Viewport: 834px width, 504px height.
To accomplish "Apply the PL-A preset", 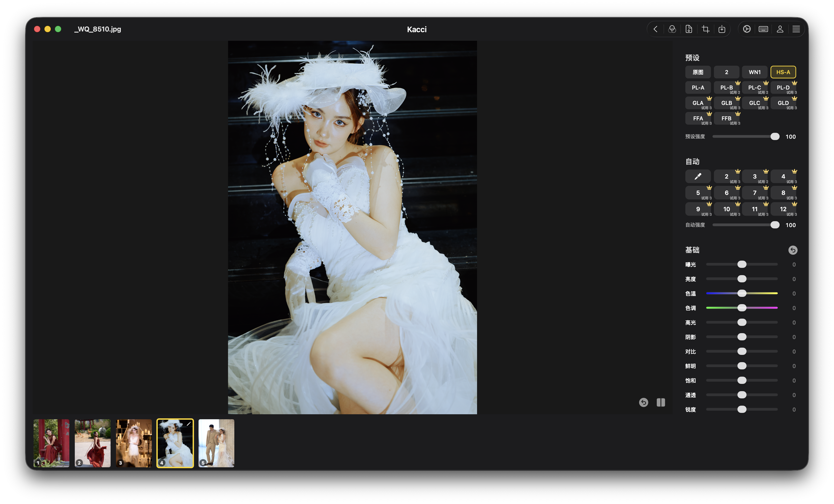I will pyautogui.click(x=698, y=88).
